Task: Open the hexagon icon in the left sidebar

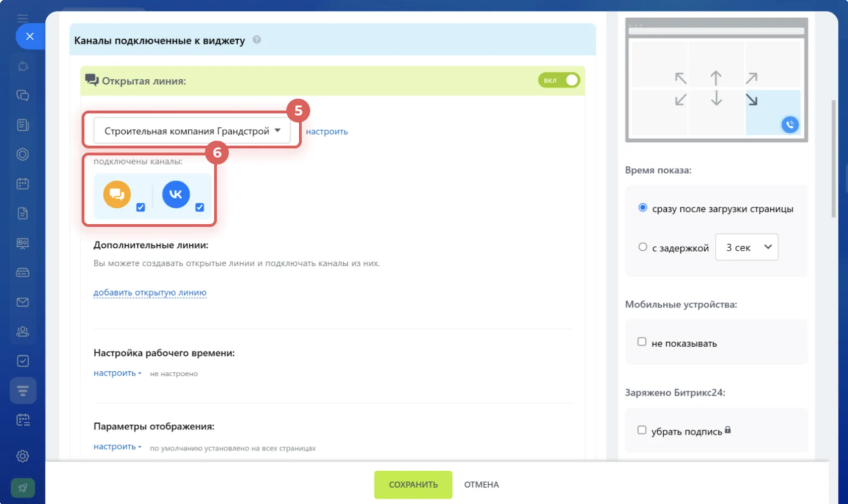Action: tap(23, 154)
